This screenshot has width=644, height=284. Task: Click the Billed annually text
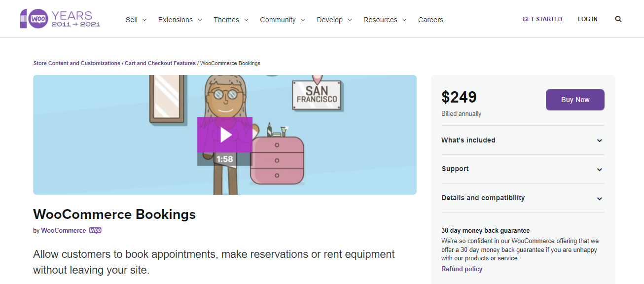click(x=461, y=114)
